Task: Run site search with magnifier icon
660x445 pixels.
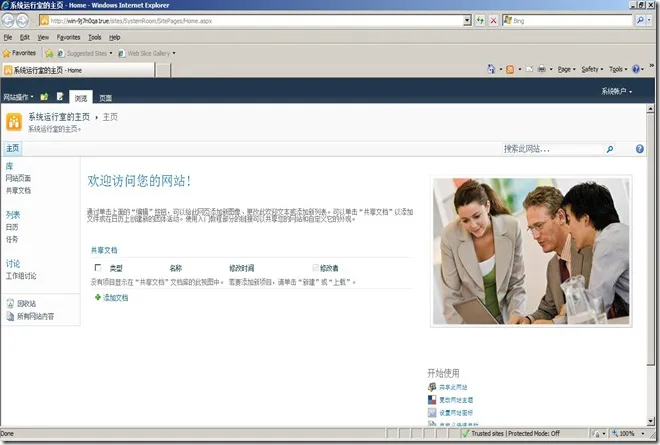Action: coord(609,149)
